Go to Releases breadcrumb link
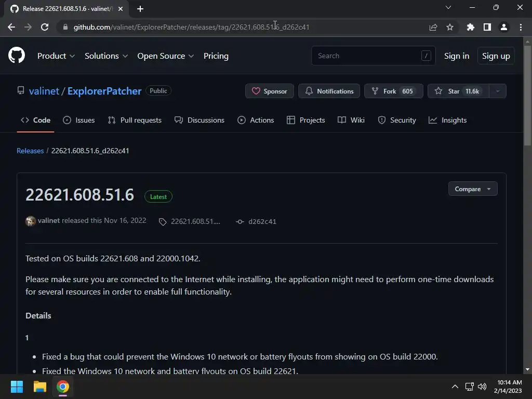 [30, 151]
